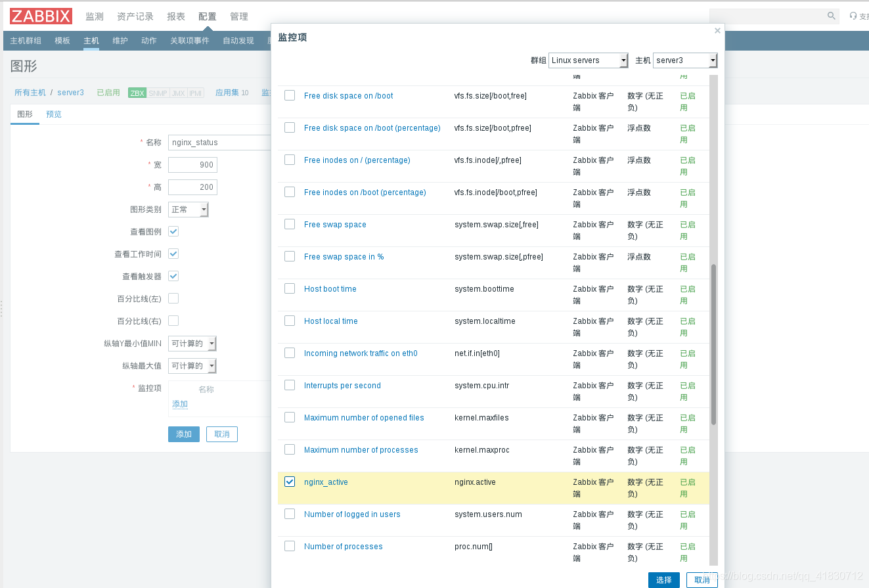Uncheck the nginx_active checkbox
The width and height of the screenshot is (869, 588).
click(290, 482)
